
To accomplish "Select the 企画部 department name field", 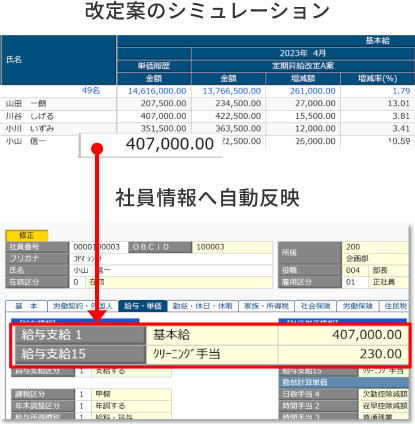I will [375, 259].
